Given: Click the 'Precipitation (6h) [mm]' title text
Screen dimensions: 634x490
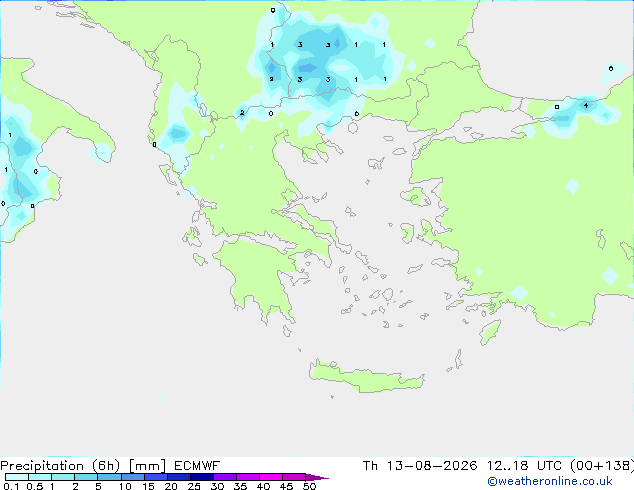Looking at the screenshot, I should (83, 466).
